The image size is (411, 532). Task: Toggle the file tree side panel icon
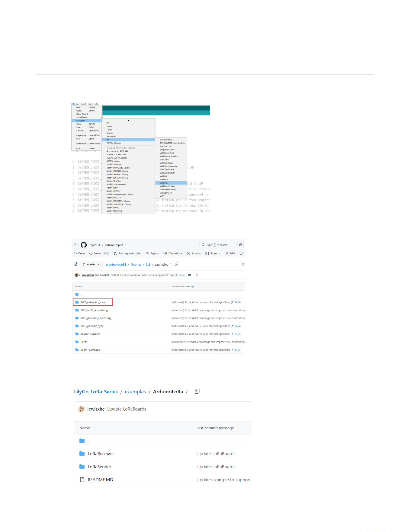coord(75,264)
